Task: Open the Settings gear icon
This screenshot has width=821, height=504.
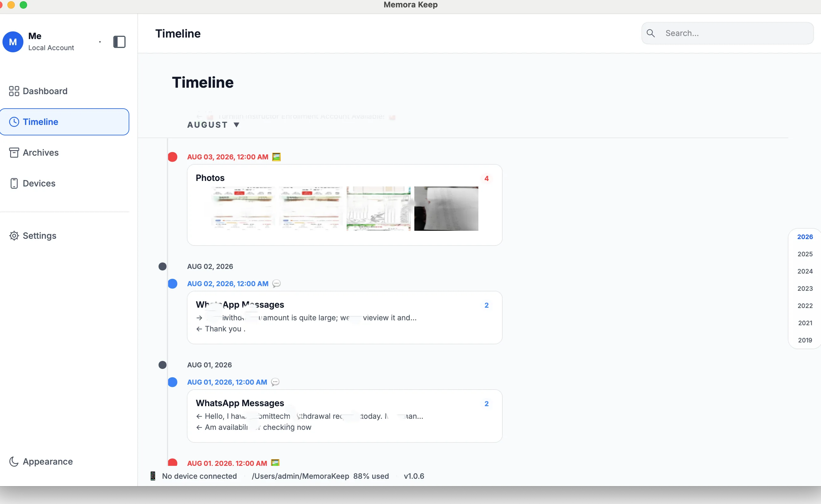Action: [14, 236]
